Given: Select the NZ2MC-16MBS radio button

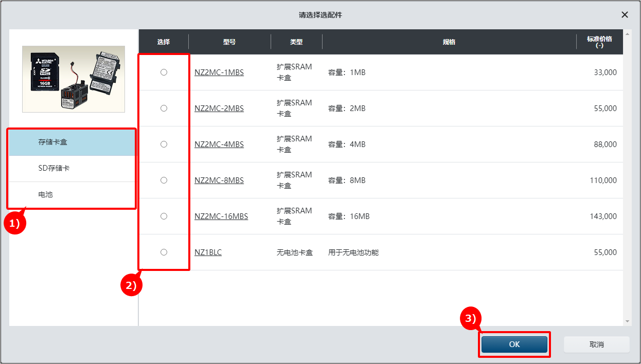Looking at the screenshot, I should 164,216.
